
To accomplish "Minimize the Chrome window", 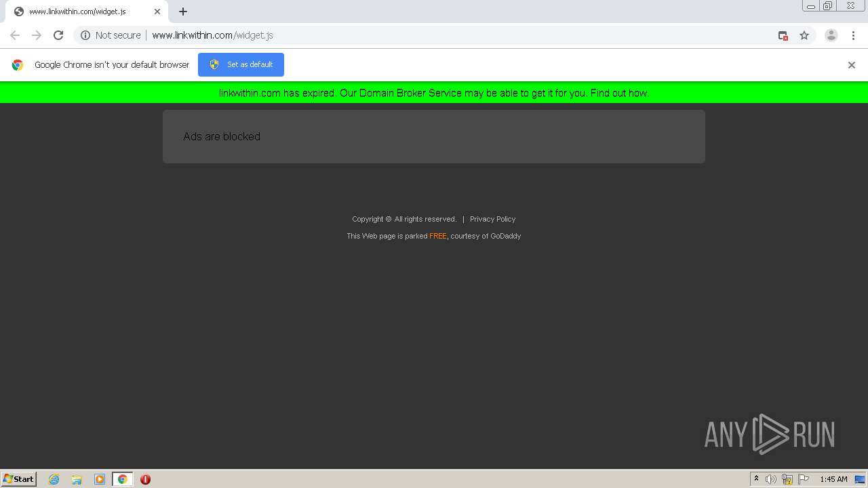I will (x=810, y=6).
